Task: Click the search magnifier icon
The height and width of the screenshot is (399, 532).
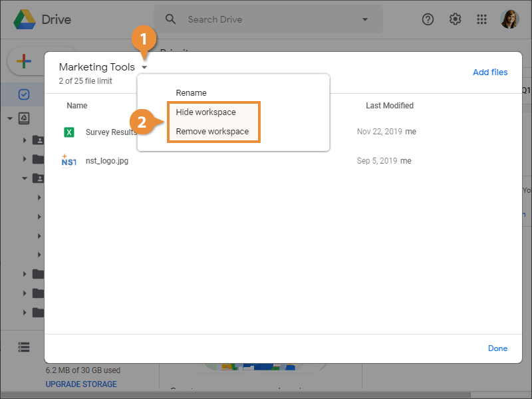Action: point(171,19)
